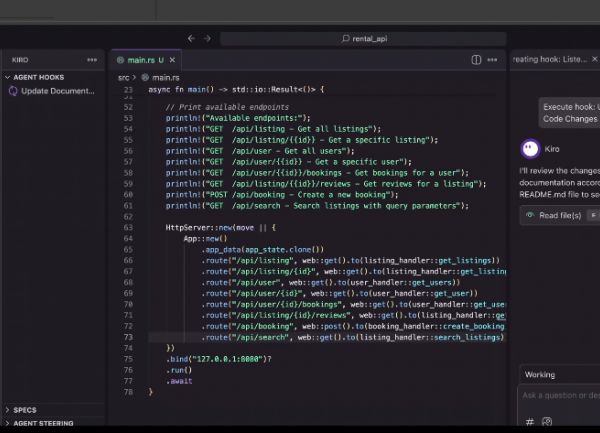Select the Update Document hook entry

pos(57,91)
